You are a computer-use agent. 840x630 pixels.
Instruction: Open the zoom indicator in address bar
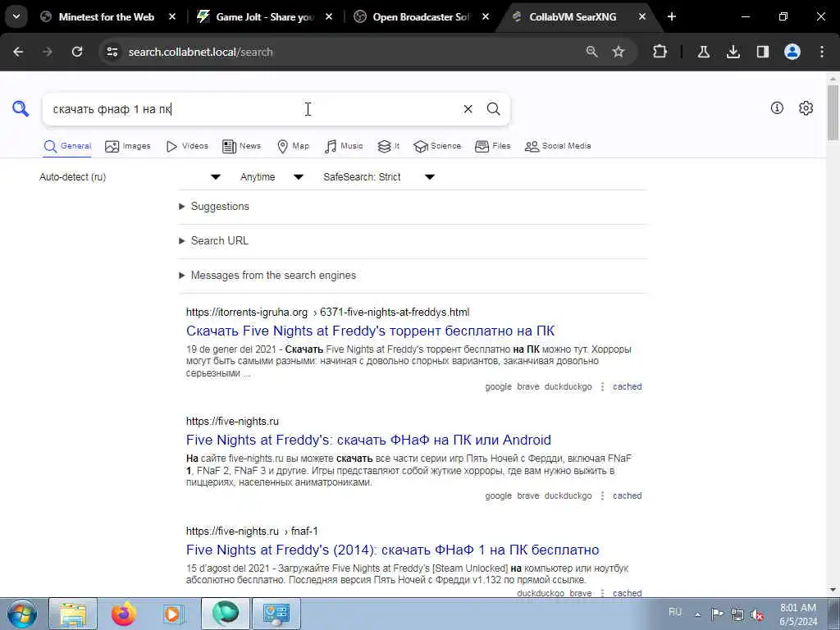click(x=591, y=52)
